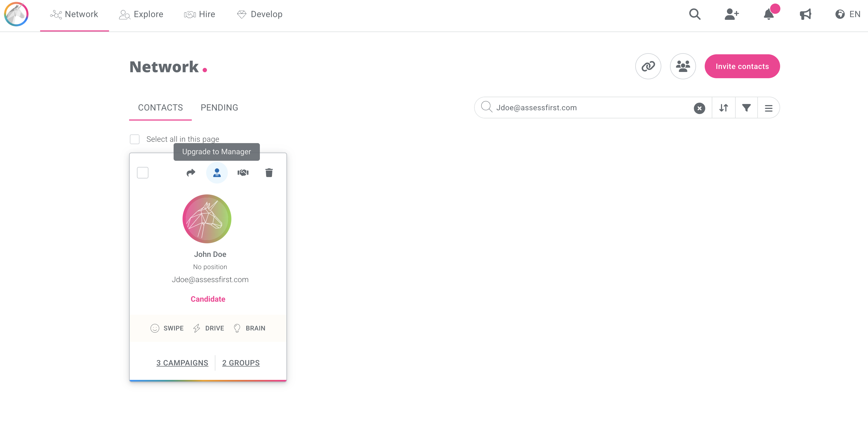Screen dimensions: 868x435
Task: Open the EN language selector
Action: click(x=848, y=14)
